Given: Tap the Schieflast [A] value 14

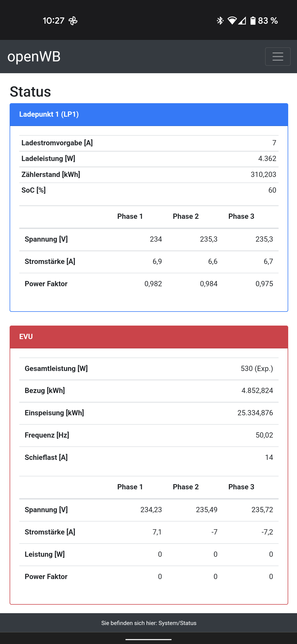Looking at the screenshot, I should tap(269, 457).
